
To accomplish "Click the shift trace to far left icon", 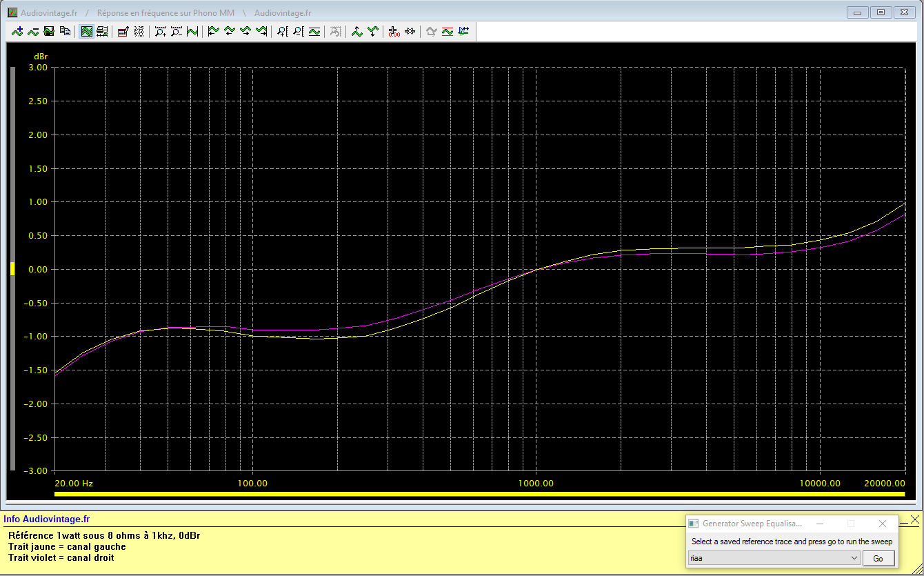I will [213, 31].
